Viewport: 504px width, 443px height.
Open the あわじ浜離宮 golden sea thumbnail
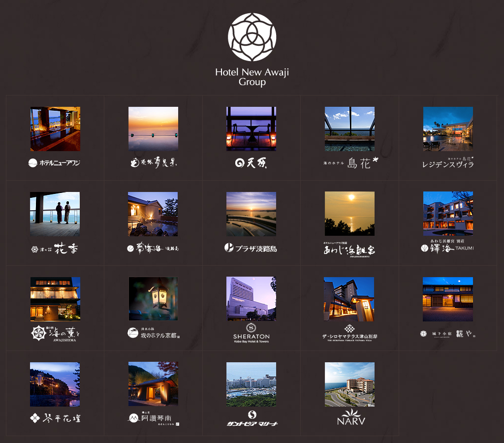350,214
